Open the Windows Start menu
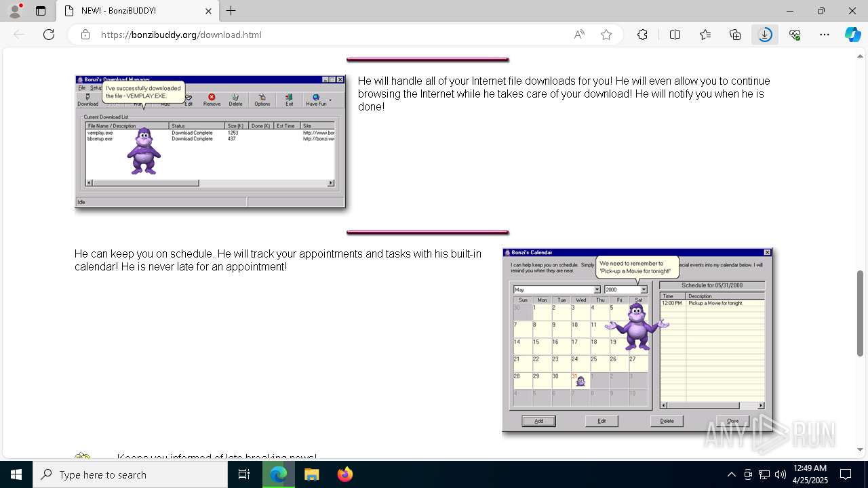868x488 pixels. (x=16, y=474)
